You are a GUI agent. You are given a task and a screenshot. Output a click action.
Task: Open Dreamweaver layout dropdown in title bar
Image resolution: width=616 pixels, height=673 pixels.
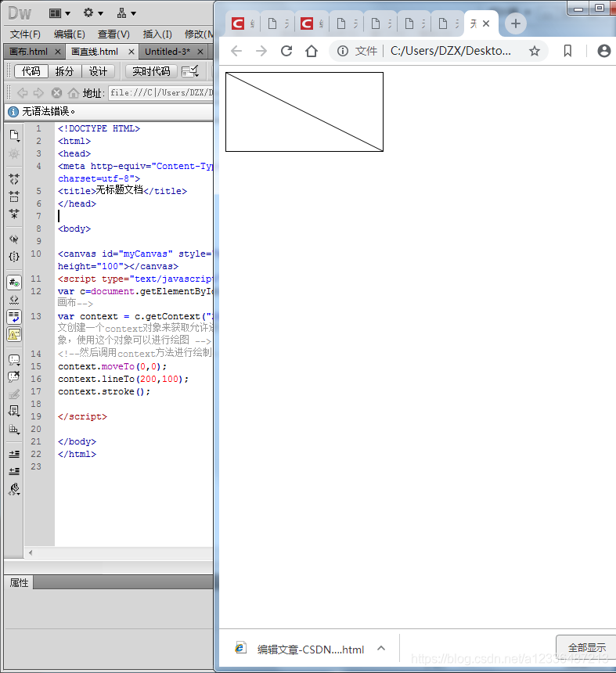coord(59,13)
